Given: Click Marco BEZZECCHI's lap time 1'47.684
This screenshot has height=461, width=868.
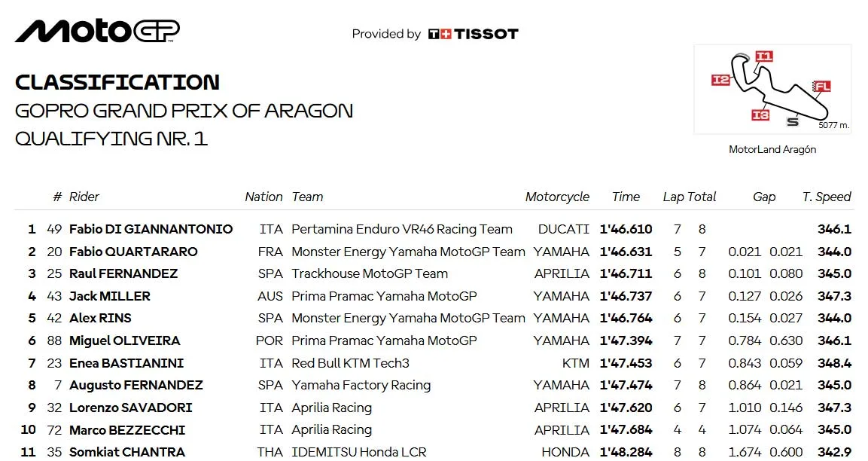Looking at the screenshot, I should pyautogui.click(x=626, y=430).
